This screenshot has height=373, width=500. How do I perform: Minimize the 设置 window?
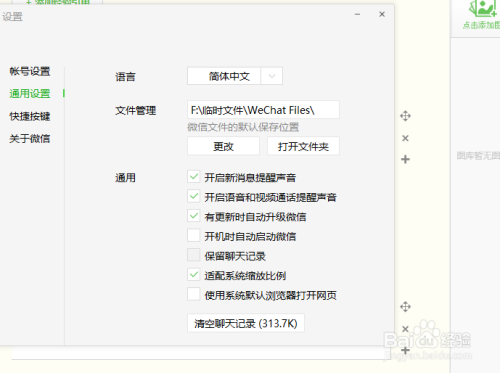357,15
